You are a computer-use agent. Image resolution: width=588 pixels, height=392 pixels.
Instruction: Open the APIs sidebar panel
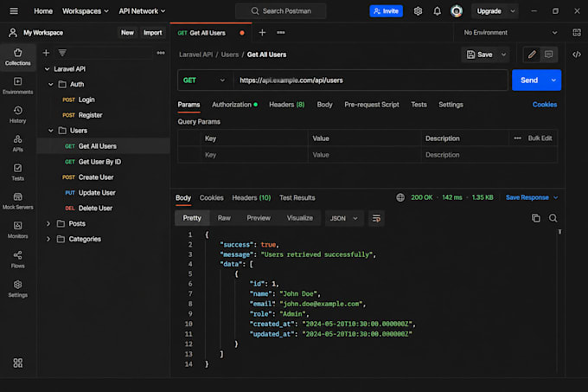coord(17,144)
